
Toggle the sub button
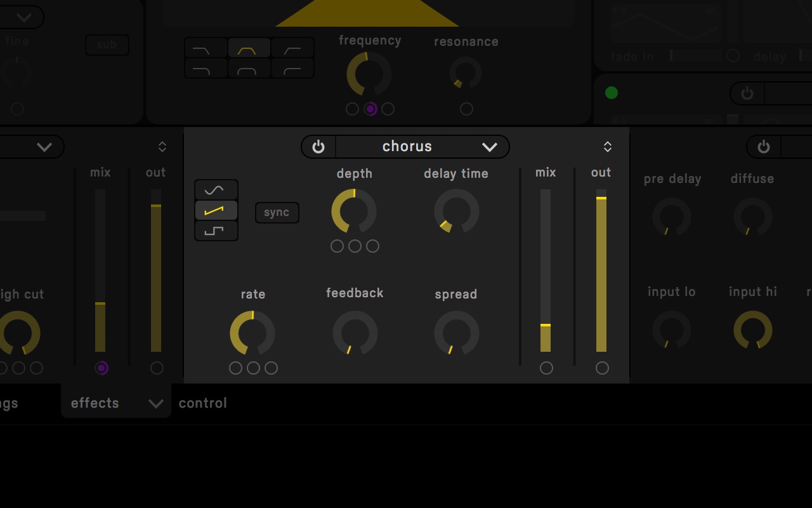coord(107,44)
